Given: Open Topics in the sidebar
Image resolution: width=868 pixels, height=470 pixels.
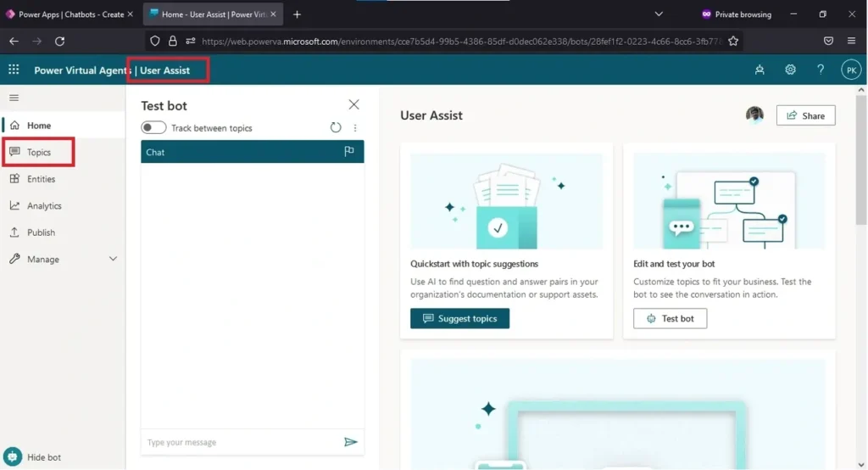Looking at the screenshot, I should (39, 152).
